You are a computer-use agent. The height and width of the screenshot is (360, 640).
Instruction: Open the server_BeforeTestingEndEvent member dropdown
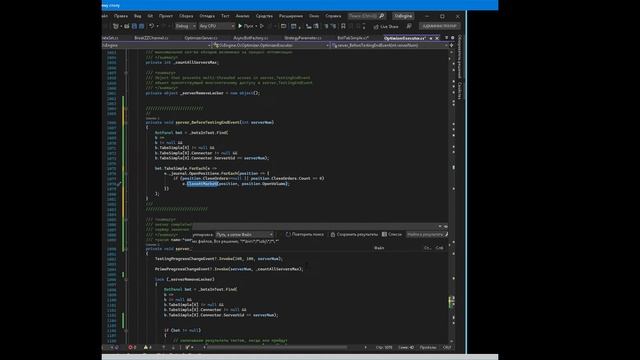click(390, 45)
